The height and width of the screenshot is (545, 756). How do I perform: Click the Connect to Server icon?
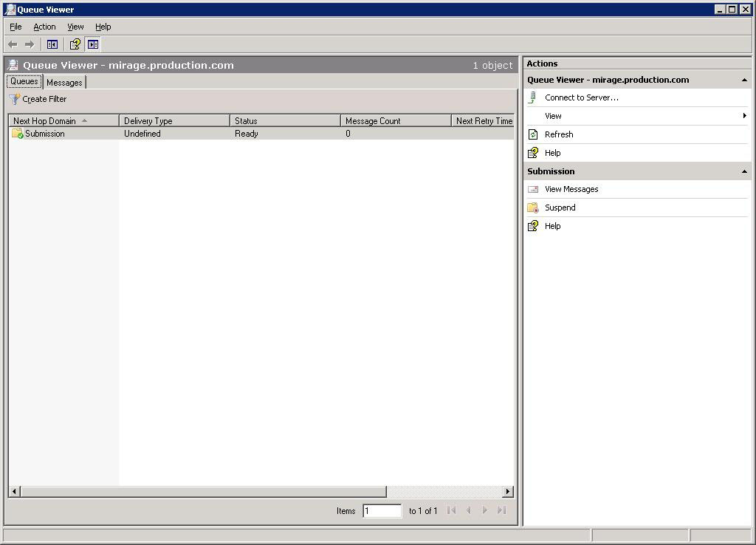tap(532, 97)
